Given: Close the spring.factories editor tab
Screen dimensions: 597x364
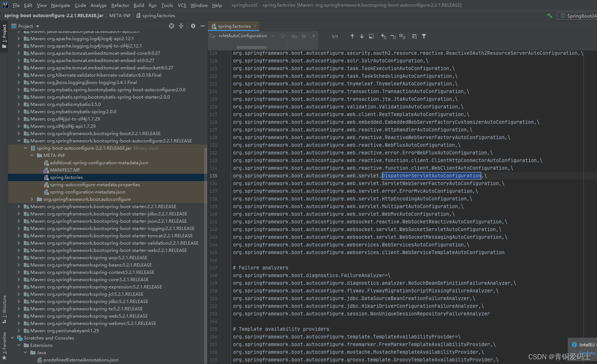Looking at the screenshot, I should click(255, 26).
